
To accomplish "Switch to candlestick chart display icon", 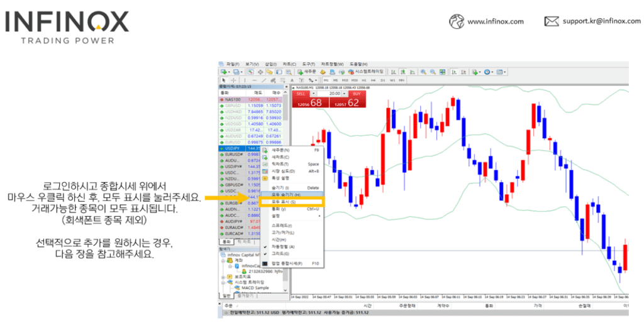I will (x=403, y=72).
